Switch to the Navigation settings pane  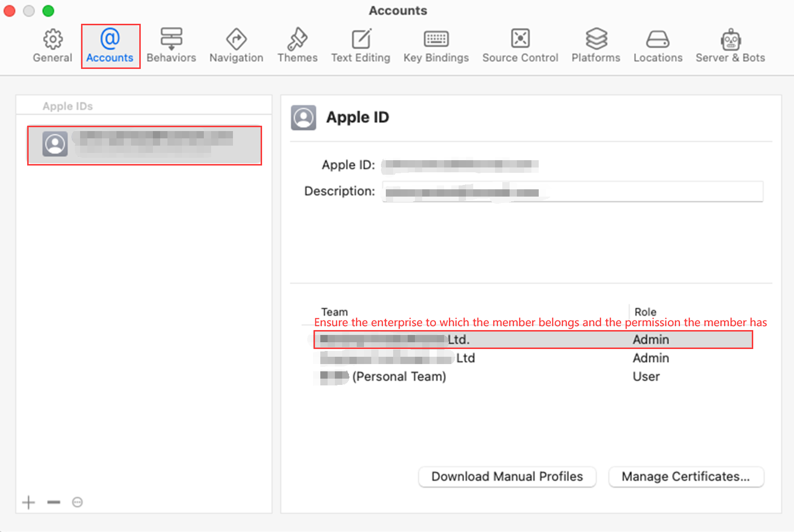tap(236, 45)
